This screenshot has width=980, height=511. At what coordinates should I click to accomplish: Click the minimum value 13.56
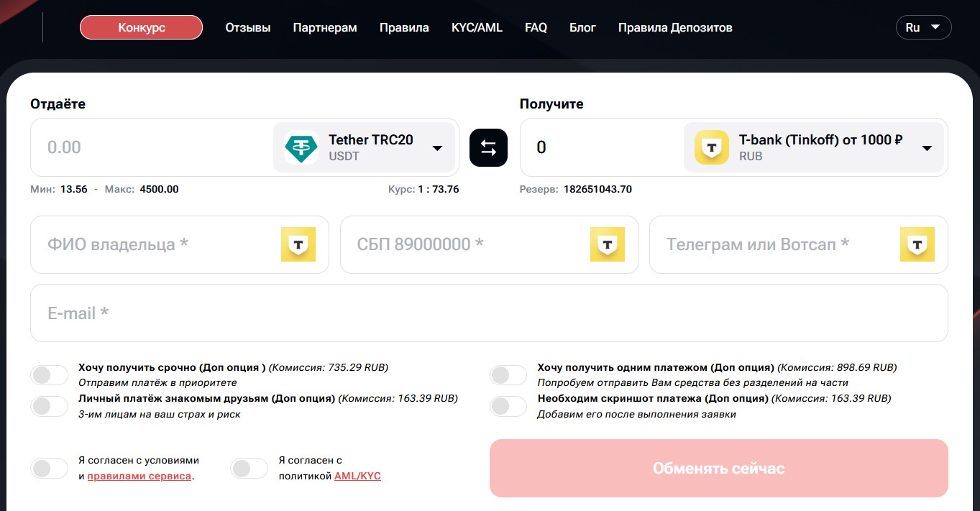tap(74, 190)
